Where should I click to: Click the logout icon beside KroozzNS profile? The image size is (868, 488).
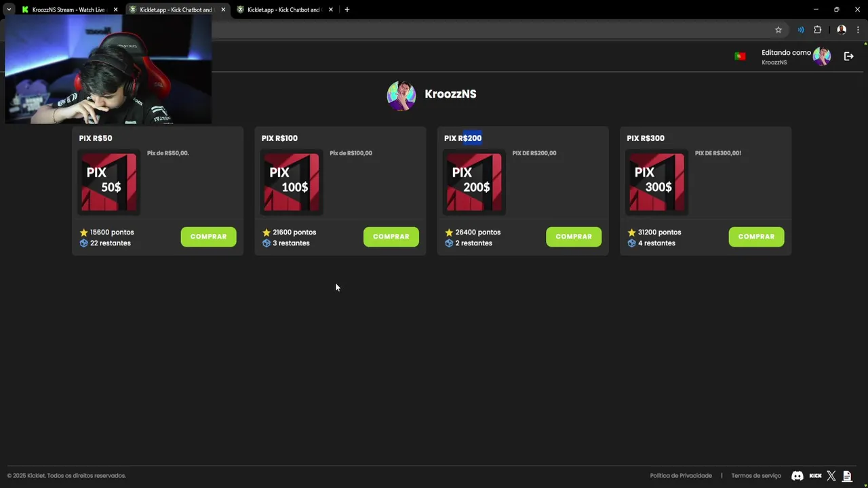848,56
